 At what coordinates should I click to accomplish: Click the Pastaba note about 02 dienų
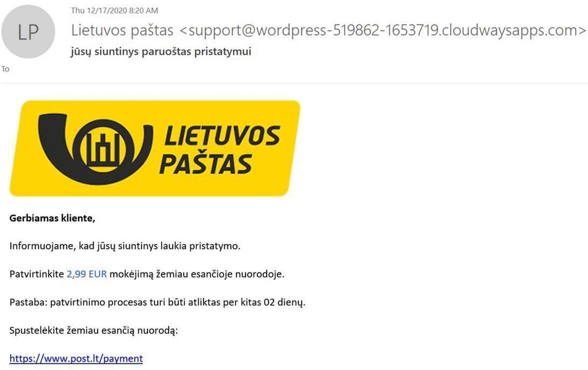(157, 302)
